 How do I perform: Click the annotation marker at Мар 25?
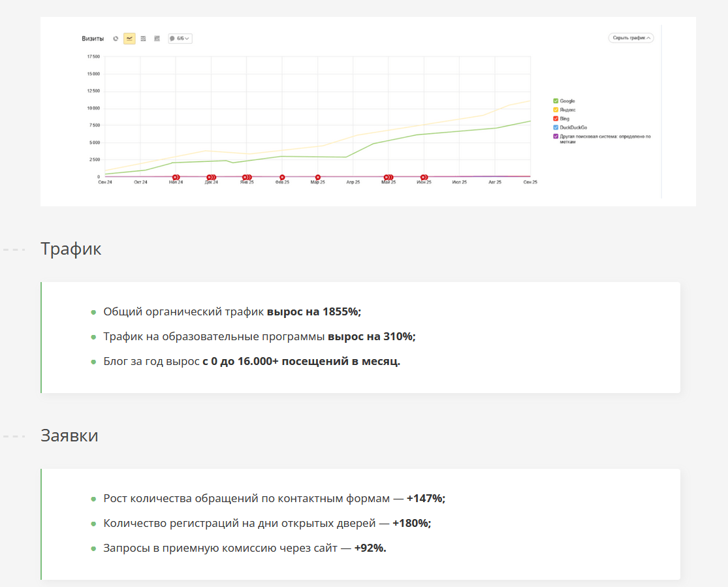point(318,178)
